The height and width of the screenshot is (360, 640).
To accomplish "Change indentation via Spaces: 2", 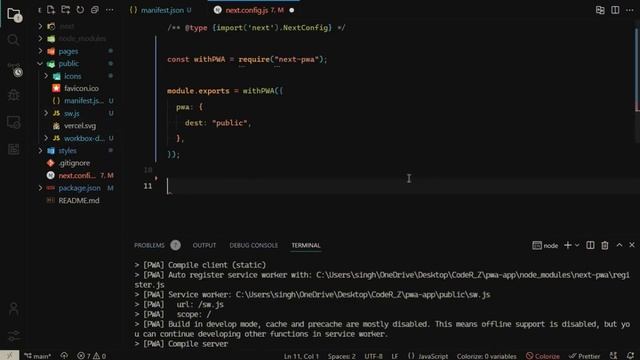I will 341,356.
